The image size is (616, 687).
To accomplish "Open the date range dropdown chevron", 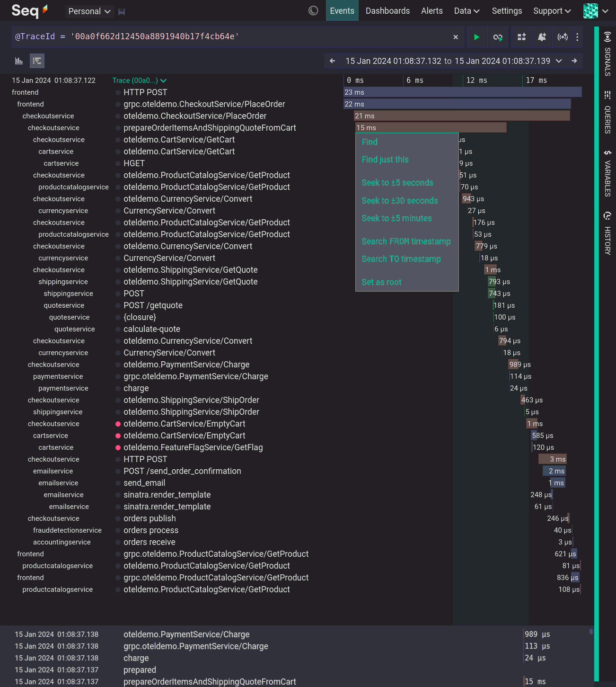I will click(x=559, y=61).
